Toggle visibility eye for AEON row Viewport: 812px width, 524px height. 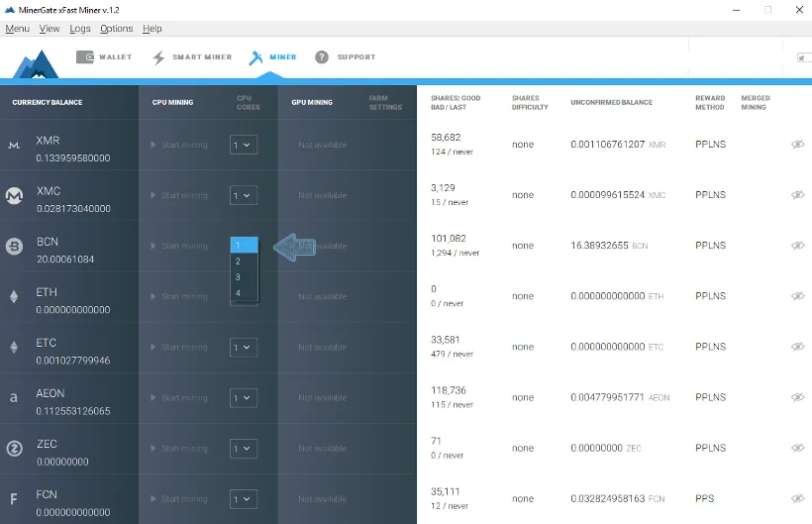coord(797,397)
